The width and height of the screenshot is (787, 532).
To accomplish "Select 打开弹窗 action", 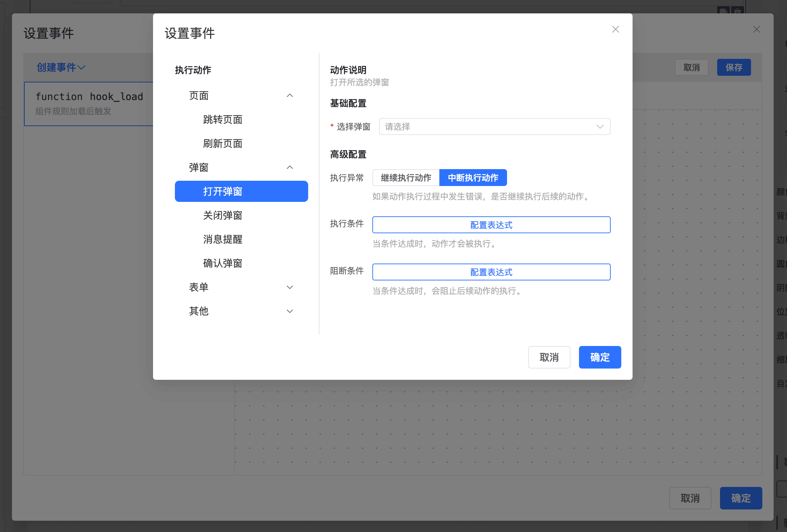I will click(241, 191).
